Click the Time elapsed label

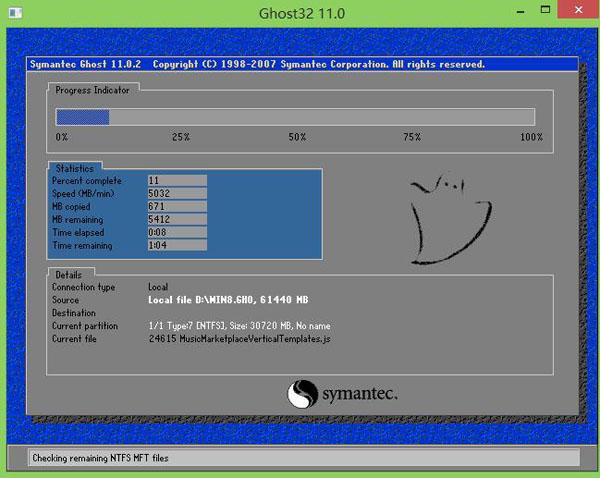[x=78, y=233]
